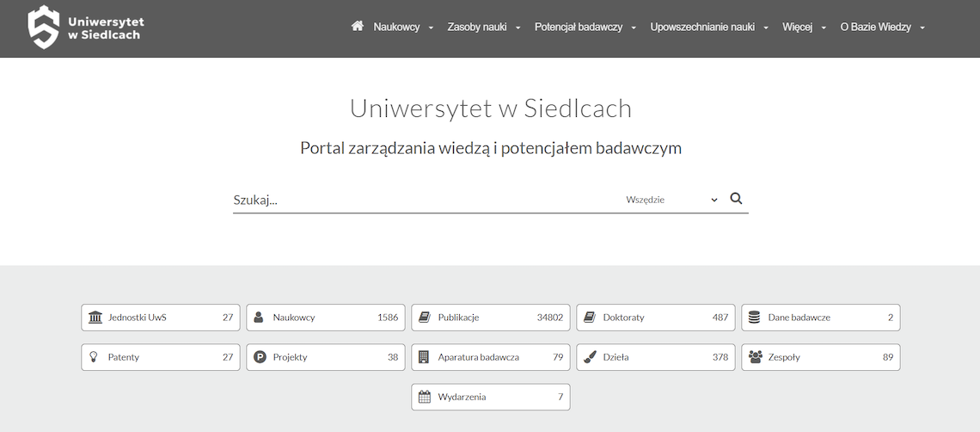Open the Publikacje tile label
Image resolution: width=980 pixels, height=432 pixels.
[x=458, y=318]
